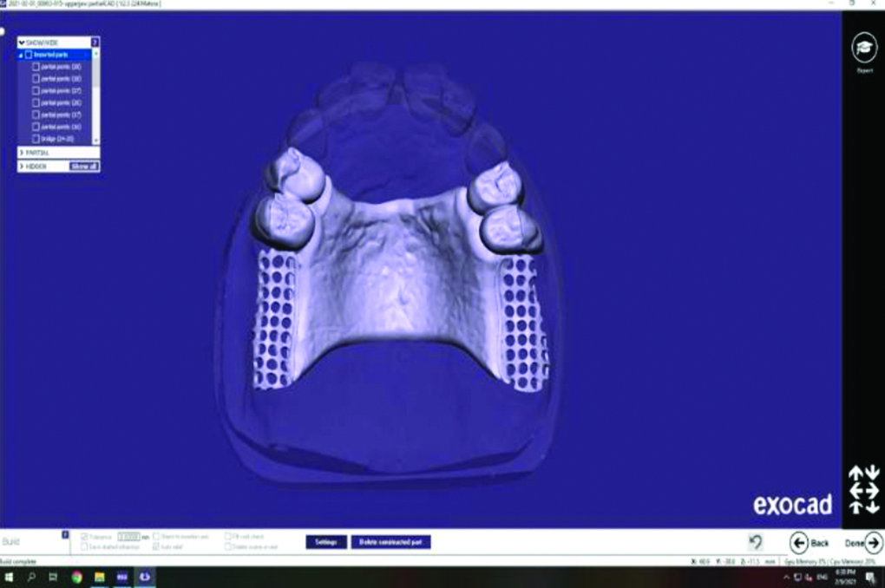Click the undo arrow icon

(756, 542)
